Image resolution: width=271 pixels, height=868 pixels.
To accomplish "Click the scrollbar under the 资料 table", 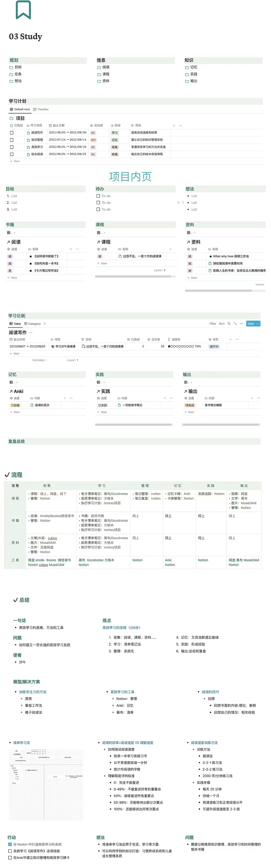I will pos(218,290).
